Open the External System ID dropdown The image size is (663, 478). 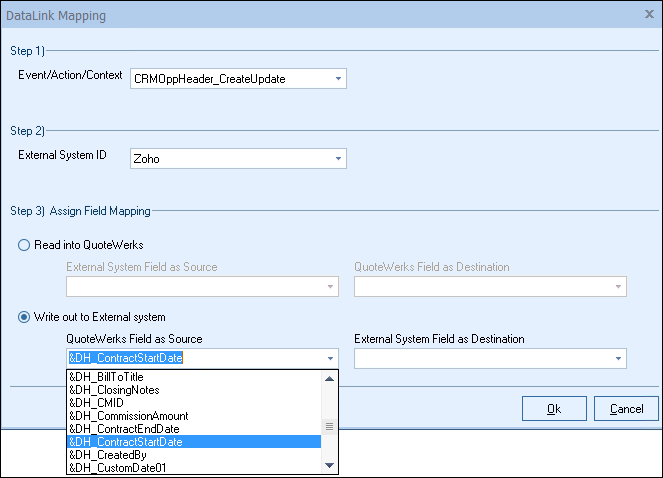pos(338,158)
